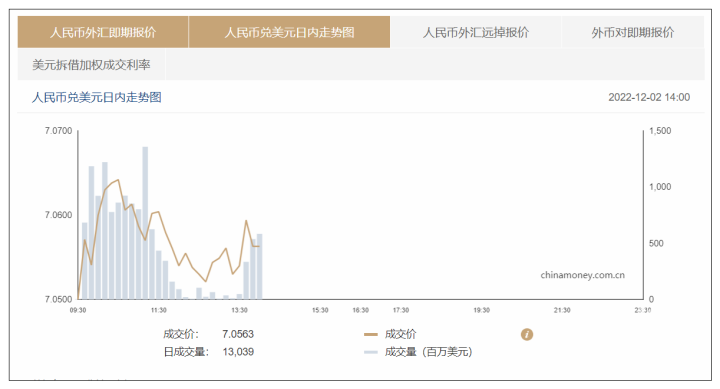
Task: Open the 人民币外汇即期报价 tab
Action: pos(103,32)
